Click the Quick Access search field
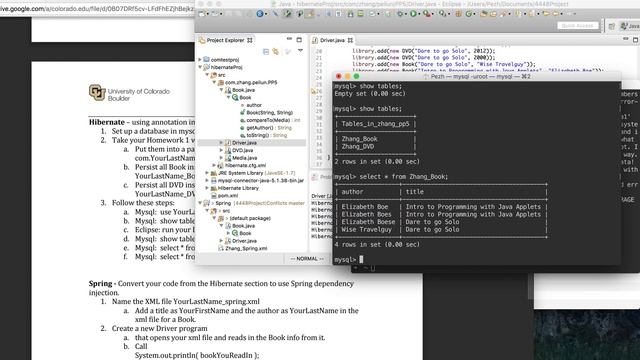This screenshot has width=640, height=360. pyautogui.click(x=578, y=26)
